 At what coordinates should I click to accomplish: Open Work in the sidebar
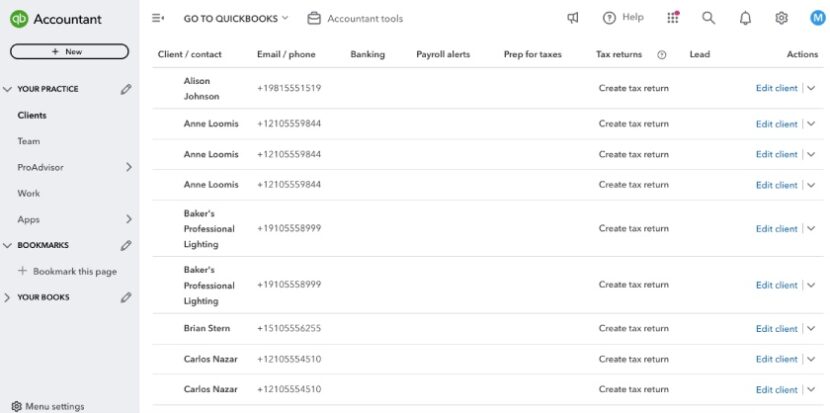point(28,193)
